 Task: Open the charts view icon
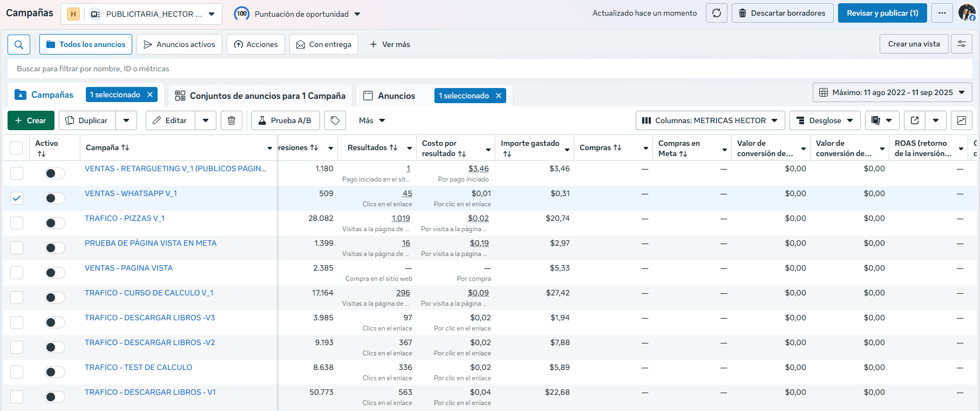(x=961, y=120)
